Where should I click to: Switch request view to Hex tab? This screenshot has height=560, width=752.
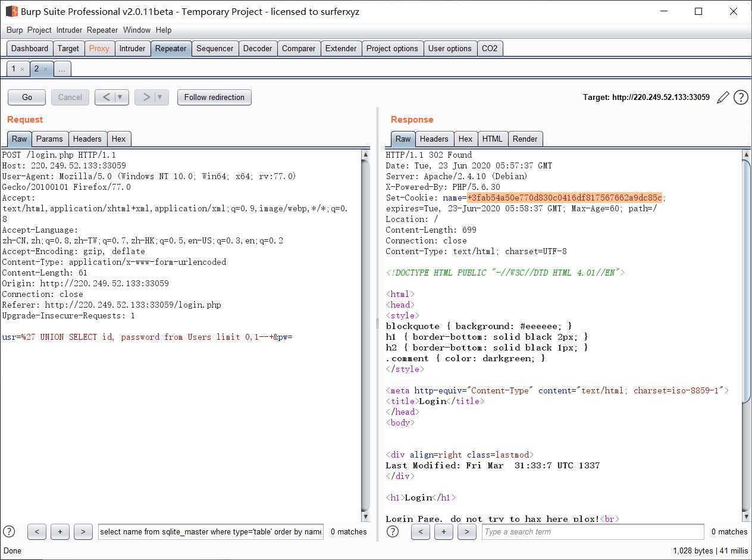point(119,139)
